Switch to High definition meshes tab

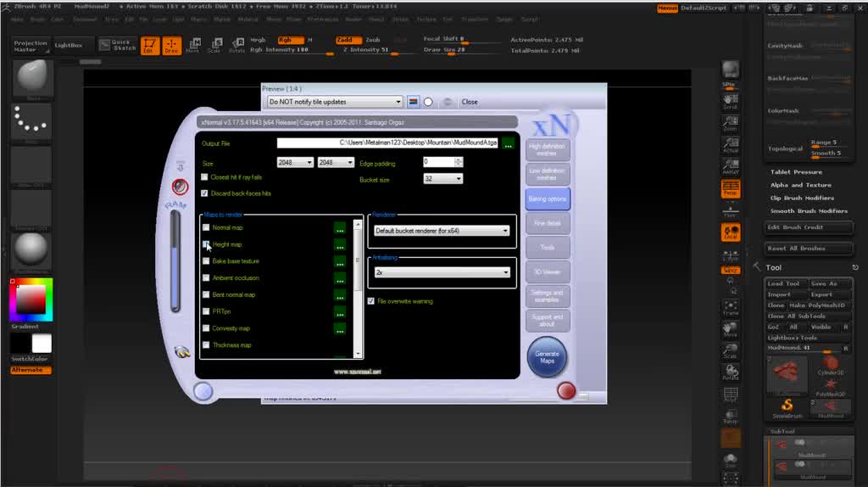click(x=547, y=149)
